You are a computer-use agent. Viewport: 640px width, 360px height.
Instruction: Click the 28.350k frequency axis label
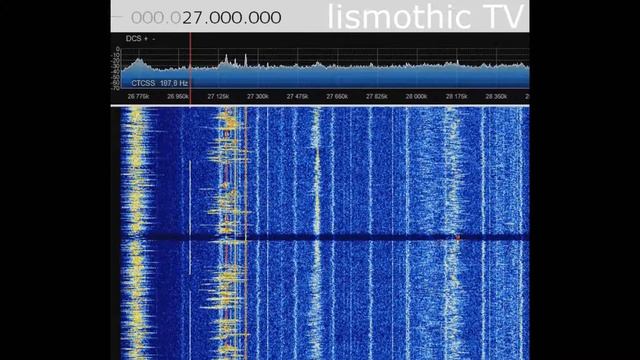496,97
